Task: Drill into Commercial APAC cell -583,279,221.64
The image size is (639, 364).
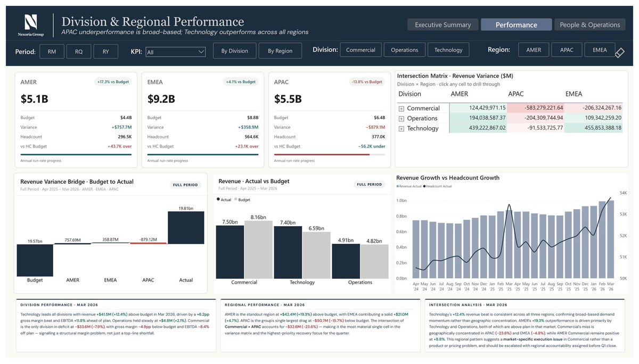Action: coord(535,108)
